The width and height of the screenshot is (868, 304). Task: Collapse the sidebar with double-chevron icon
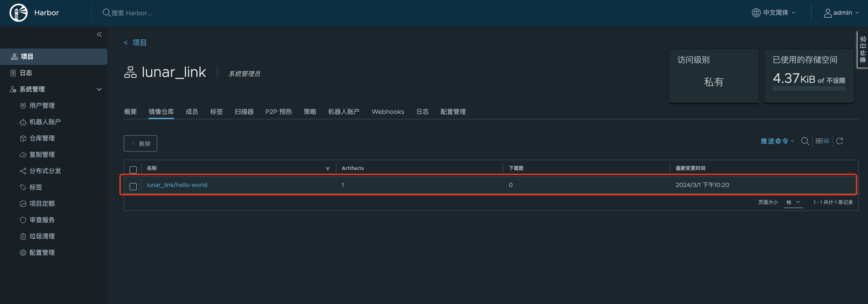pos(99,34)
